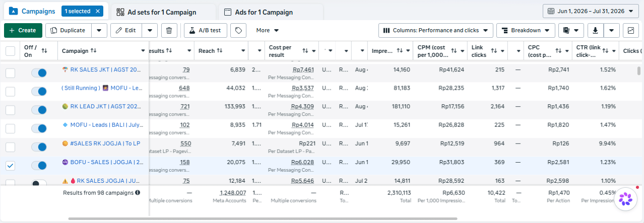This screenshot has width=644, height=223.
Task: Open the date range picker
Action: tap(591, 11)
